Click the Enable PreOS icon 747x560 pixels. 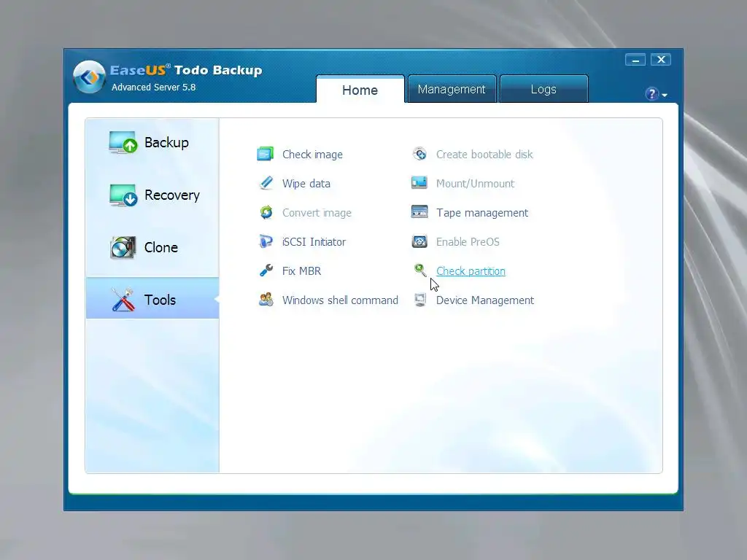tap(419, 241)
